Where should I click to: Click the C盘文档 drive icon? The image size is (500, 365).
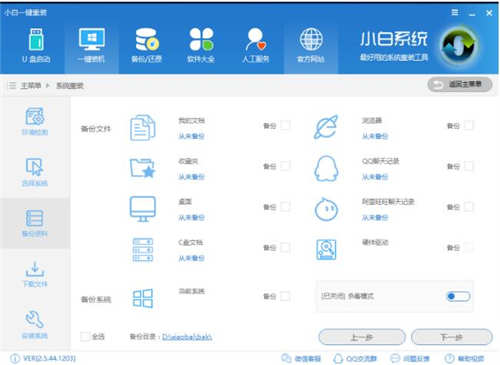click(143, 250)
